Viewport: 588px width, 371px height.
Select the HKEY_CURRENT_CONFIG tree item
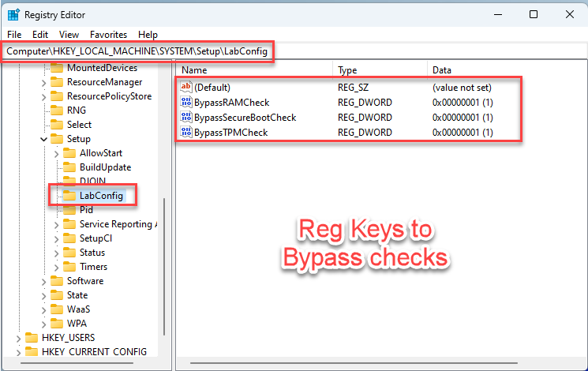[94, 352]
